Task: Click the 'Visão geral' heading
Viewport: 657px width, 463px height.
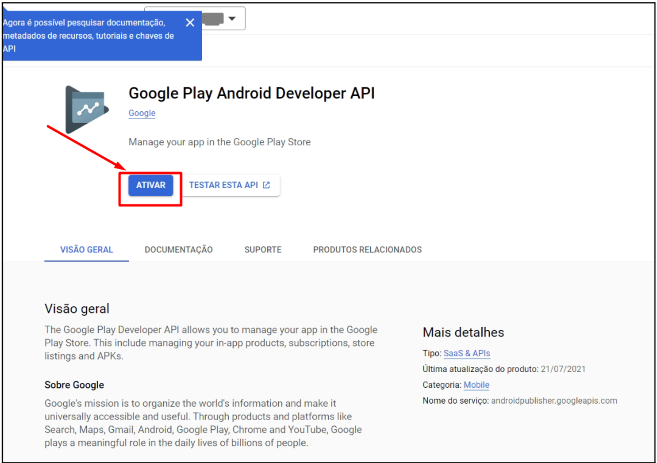Action: 77,309
